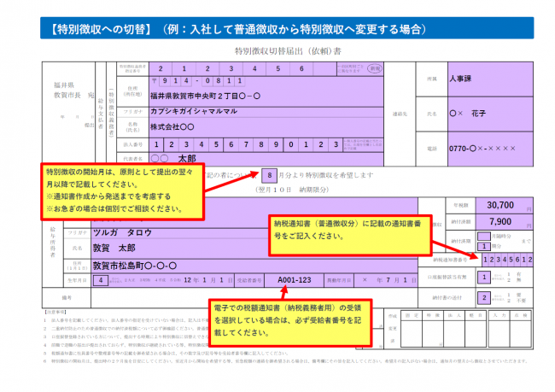Click the yellow note about 納税通知書(普通徴収分)
Viewport: 555px width, 392px height.
[x=350, y=235]
